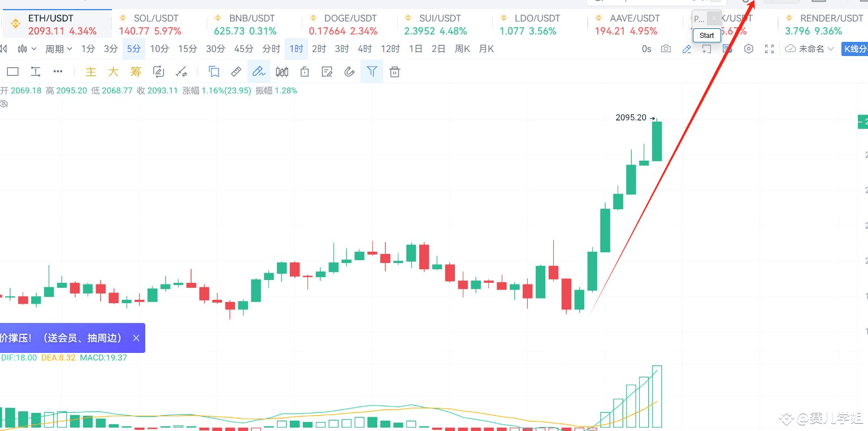Select the 2日 timeframe

point(439,49)
